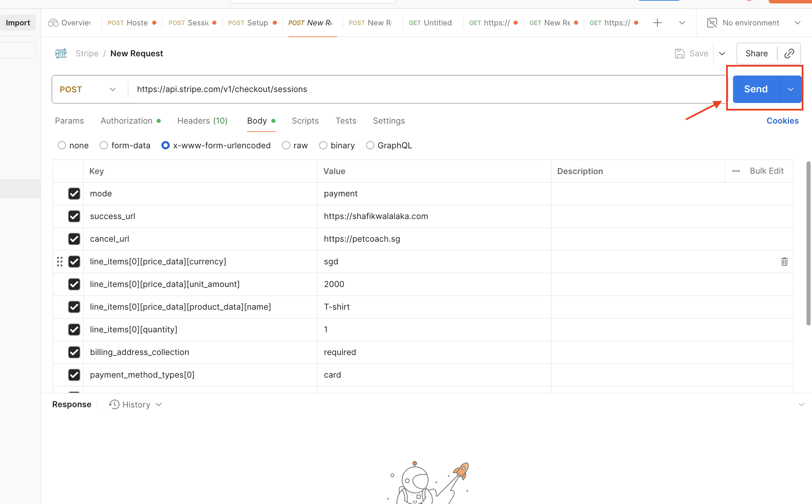Open the History dropdown
The width and height of the screenshot is (812, 504).
136,404
